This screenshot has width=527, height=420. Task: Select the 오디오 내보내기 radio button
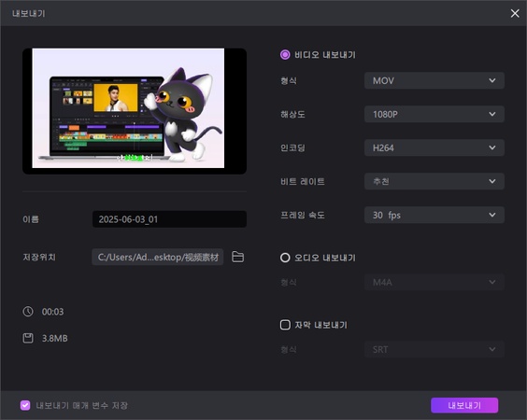[x=285, y=258]
